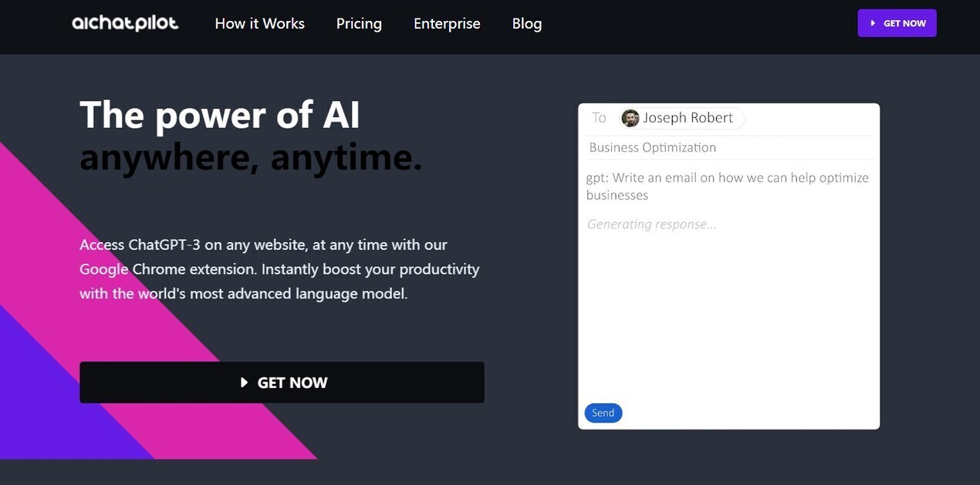This screenshot has height=485, width=980.
Task: Click the aichatpilot logo
Action: 125,23
